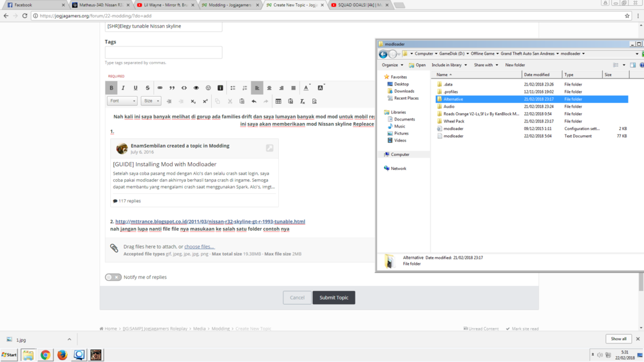Sort files by Date modified column
This screenshot has width=644, height=362.
click(542, 75)
